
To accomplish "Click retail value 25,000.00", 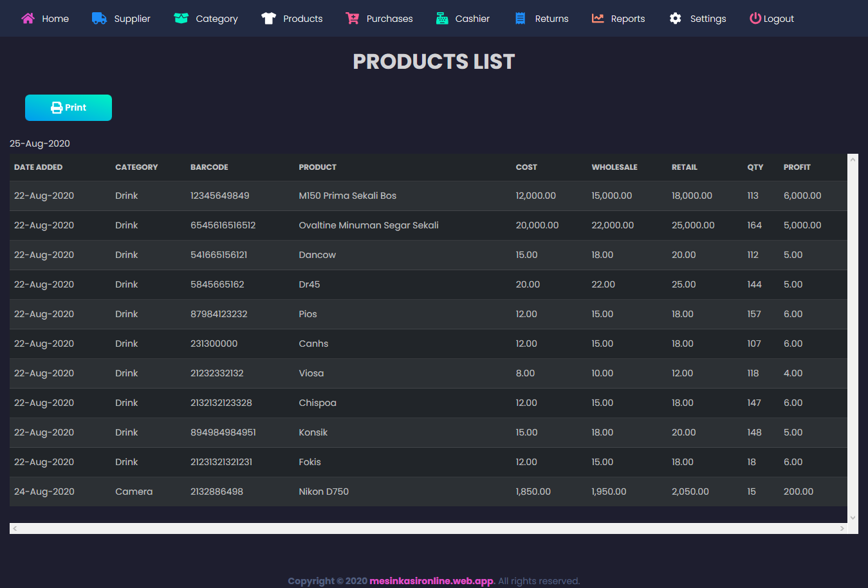I will tap(693, 225).
